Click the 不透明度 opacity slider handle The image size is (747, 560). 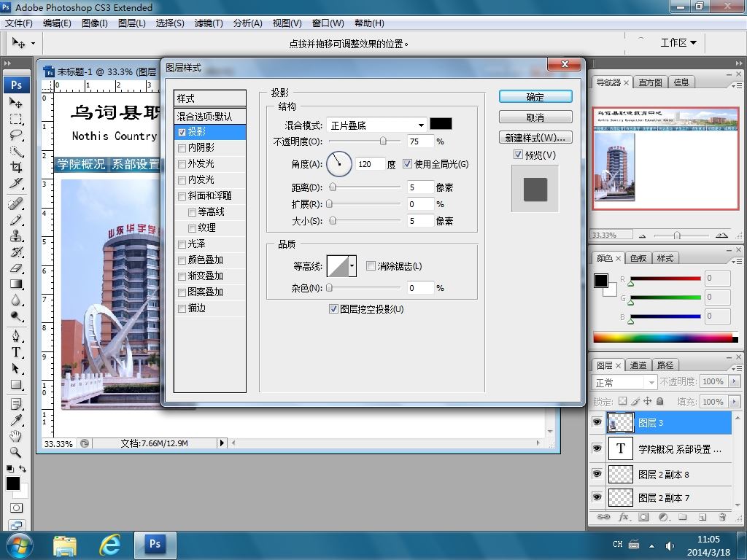pyautogui.click(x=383, y=141)
